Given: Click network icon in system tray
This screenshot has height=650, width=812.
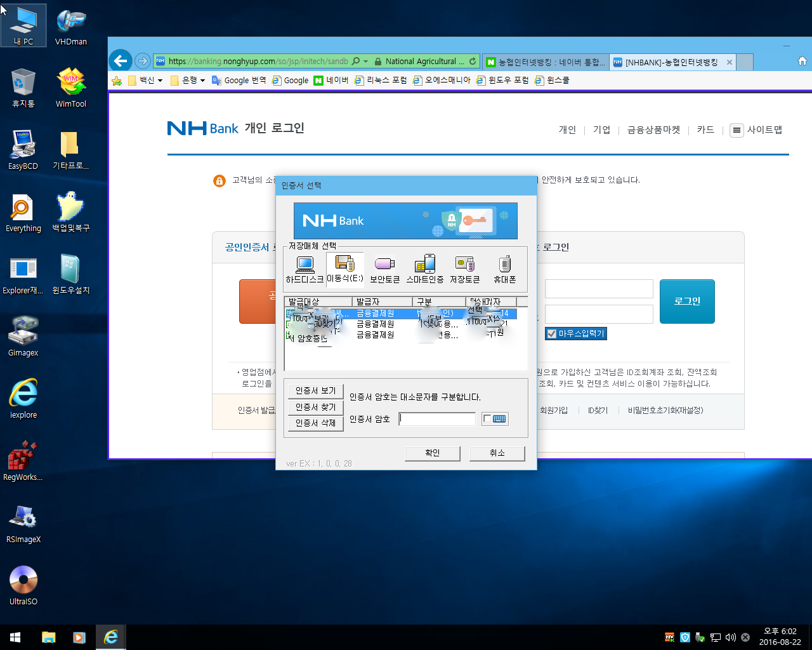Looking at the screenshot, I should coord(716,637).
